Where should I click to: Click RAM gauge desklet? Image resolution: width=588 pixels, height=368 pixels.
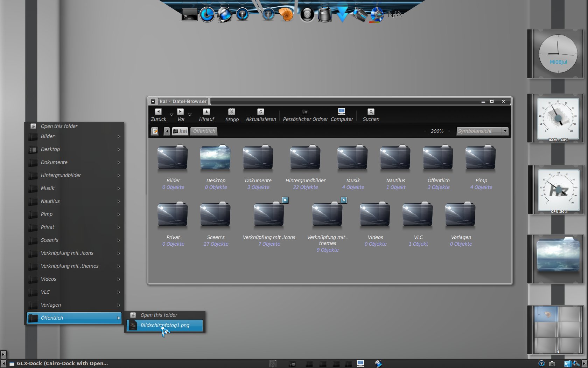click(x=558, y=119)
